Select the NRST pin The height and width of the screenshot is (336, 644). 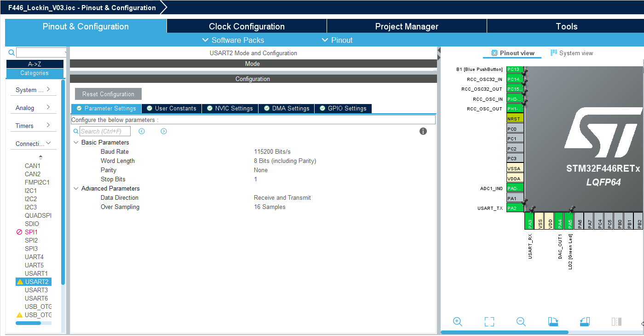tap(515, 119)
